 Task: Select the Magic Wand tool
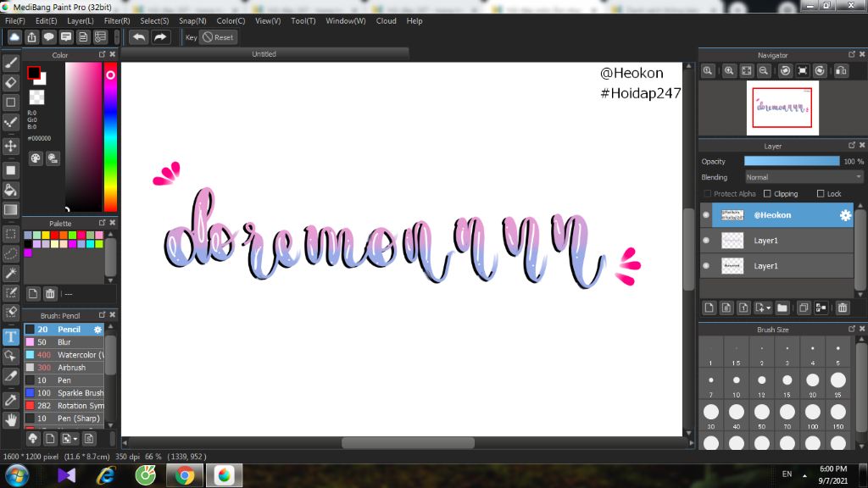pos(10,274)
